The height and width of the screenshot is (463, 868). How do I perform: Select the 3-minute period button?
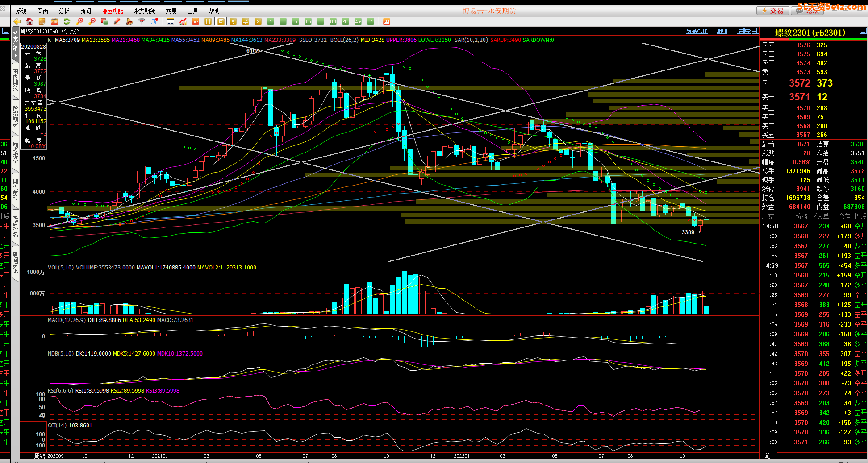pos(283,21)
